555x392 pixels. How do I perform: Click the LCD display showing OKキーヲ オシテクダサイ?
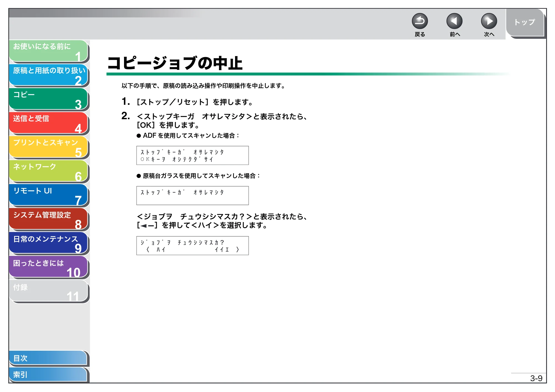[x=193, y=156]
